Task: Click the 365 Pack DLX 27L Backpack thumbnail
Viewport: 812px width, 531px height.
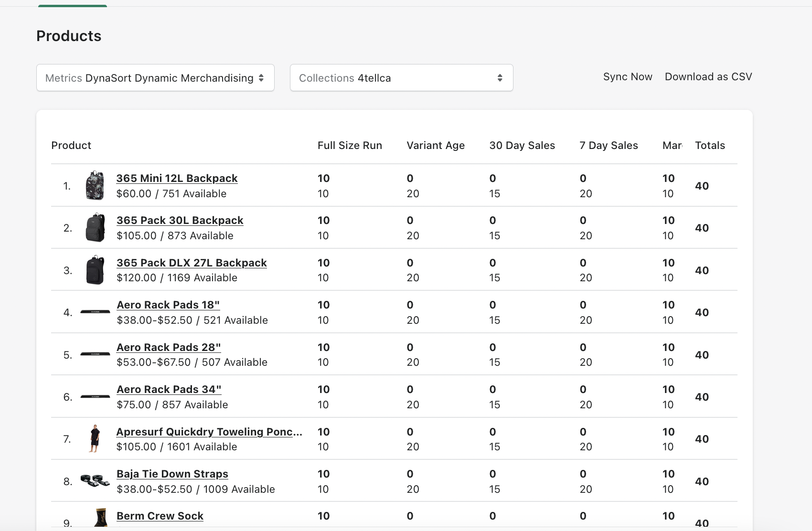Action: point(95,270)
